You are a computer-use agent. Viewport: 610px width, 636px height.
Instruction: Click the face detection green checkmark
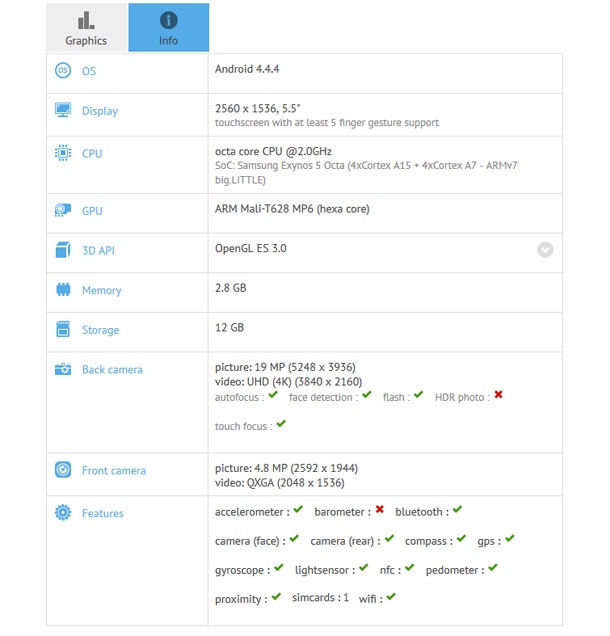pos(367,395)
